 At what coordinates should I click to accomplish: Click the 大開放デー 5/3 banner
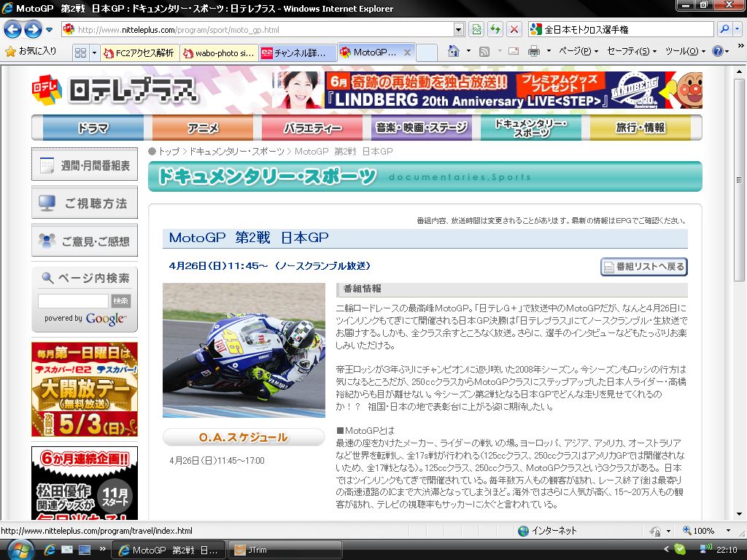click(x=85, y=389)
